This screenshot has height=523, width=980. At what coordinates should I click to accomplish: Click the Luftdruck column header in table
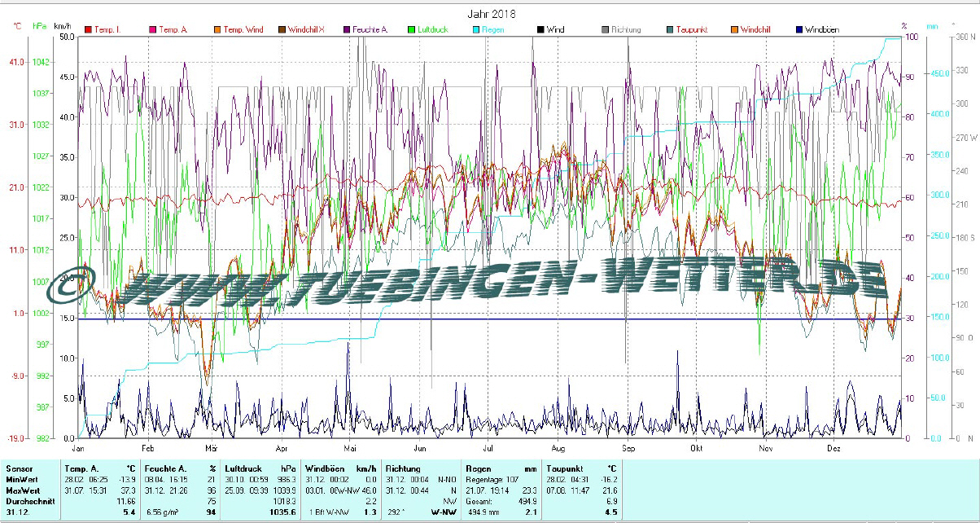pyautogui.click(x=245, y=469)
